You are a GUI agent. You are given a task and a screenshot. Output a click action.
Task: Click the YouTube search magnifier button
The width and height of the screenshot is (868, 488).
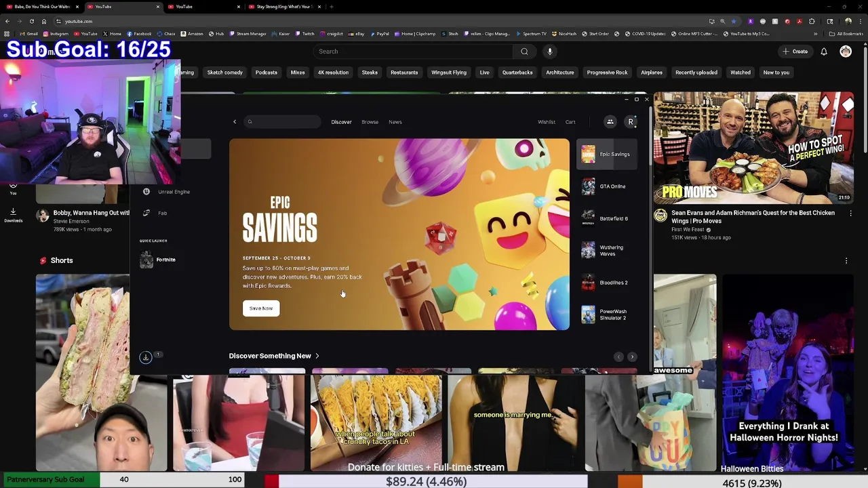point(524,52)
